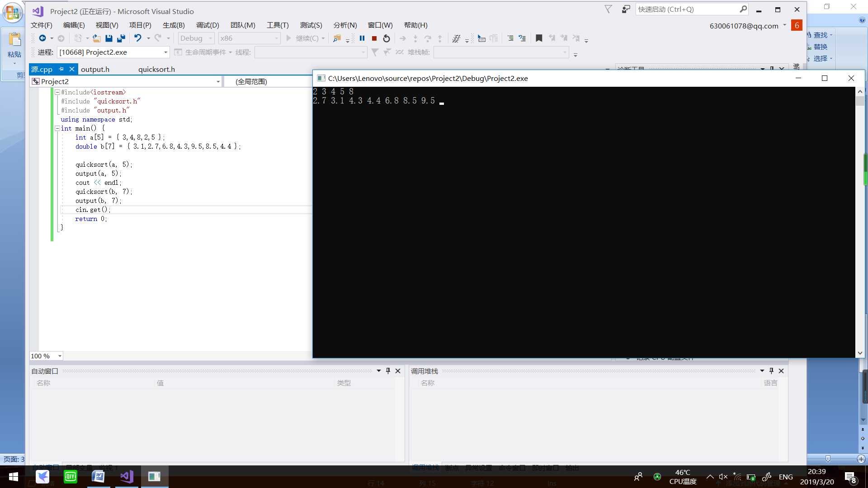The height and width of the screenshot is (488, 868).
Task: Save current file with the disk icon
Action: pyautogui.click(x=108, y=38)
